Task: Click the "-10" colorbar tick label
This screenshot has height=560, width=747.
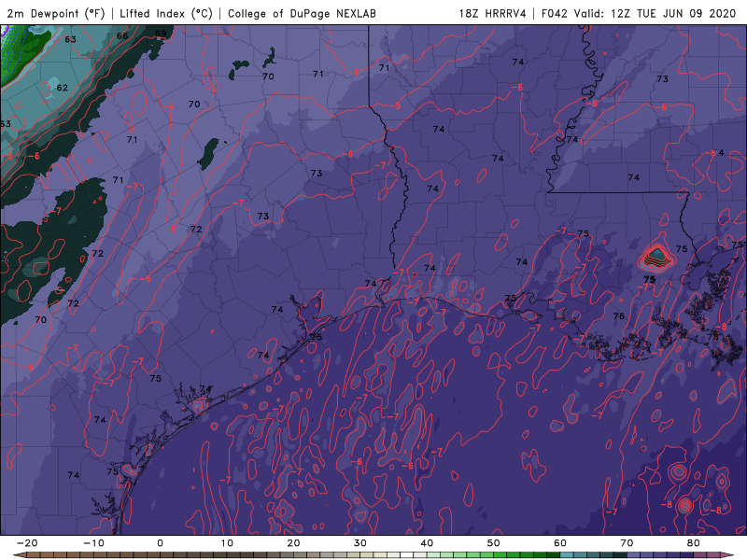Action: click(x=93, y=543)
